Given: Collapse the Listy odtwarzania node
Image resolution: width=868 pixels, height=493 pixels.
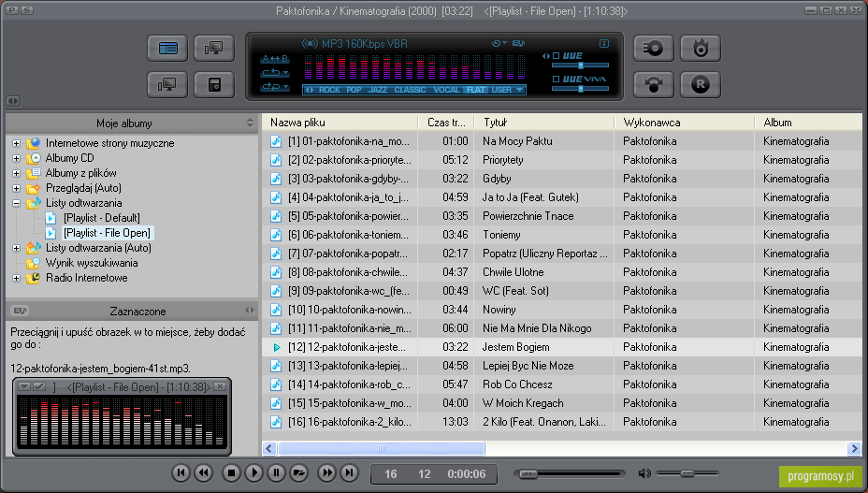Looking at the screenshot, I should (16, 203).
